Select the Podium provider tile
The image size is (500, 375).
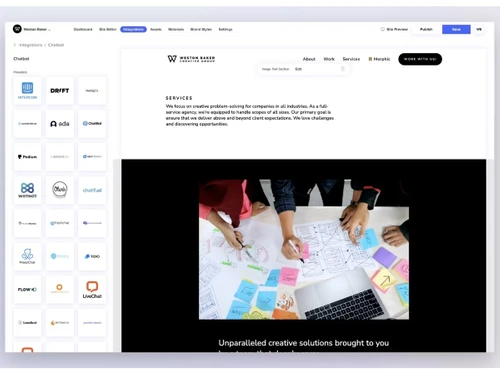click(x=27, y=157)
